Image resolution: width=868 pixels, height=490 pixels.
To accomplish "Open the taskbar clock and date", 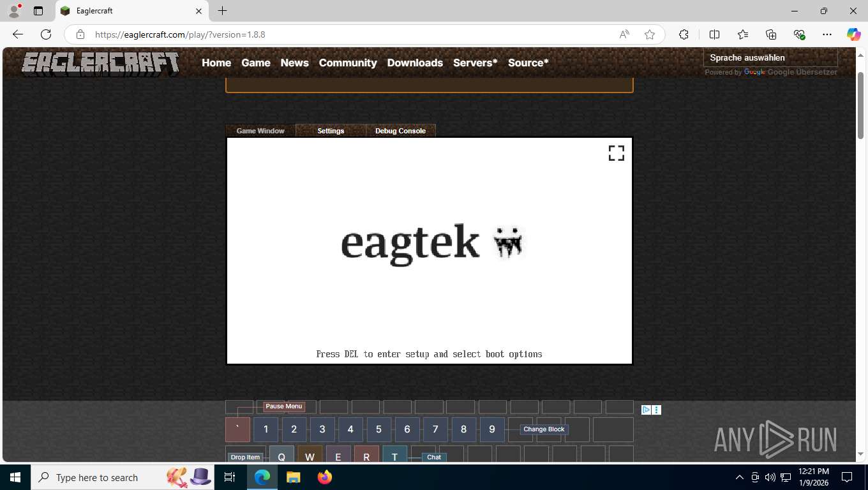I will coord(813,477).
